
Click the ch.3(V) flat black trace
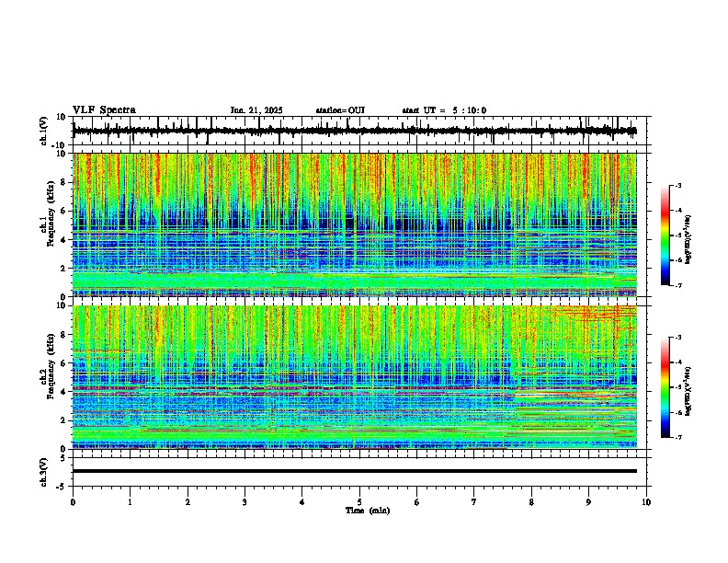tap(355, 471)
